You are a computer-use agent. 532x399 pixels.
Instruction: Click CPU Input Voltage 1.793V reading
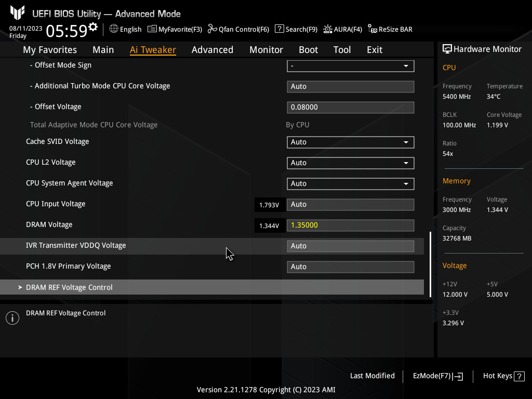(270, 205)
